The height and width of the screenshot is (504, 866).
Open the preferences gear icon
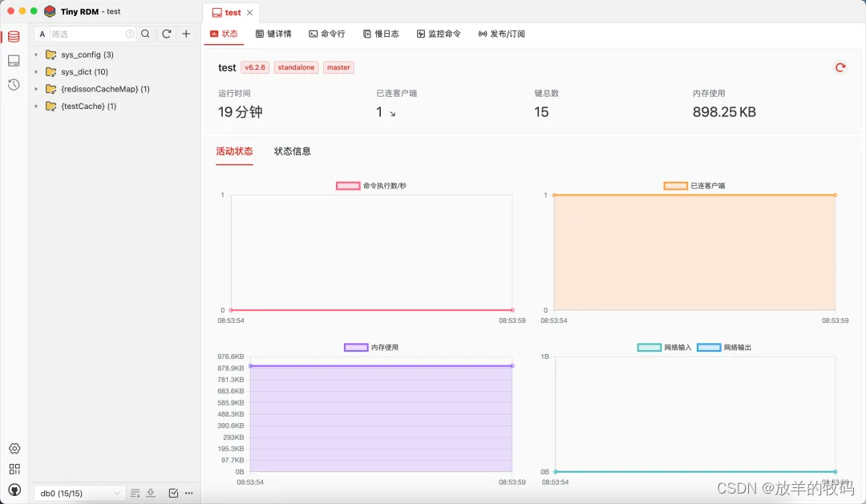click(14, 448)
